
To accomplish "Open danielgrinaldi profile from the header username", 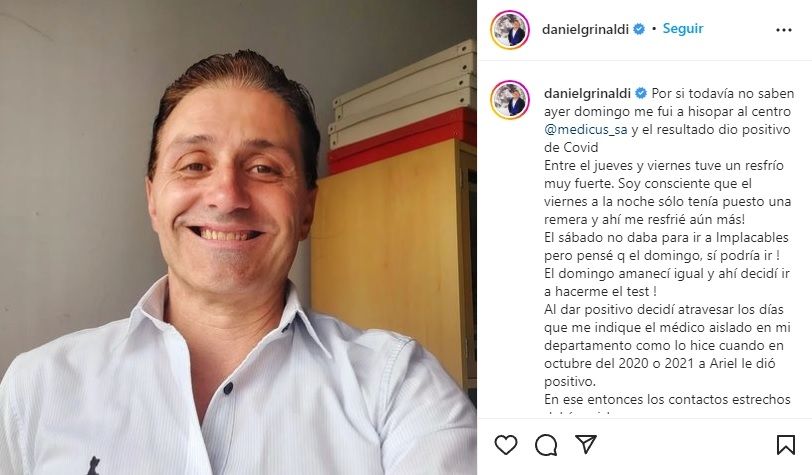I will point(585,30).
